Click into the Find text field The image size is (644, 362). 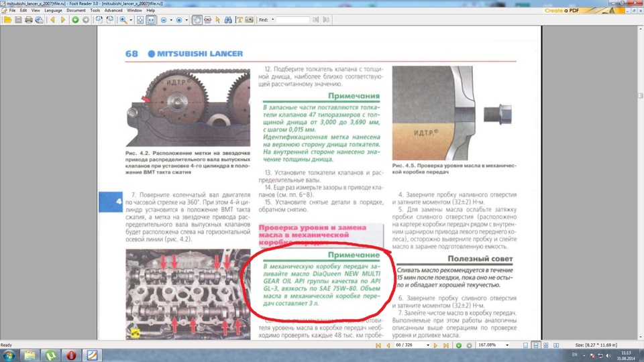pos(292,19)
